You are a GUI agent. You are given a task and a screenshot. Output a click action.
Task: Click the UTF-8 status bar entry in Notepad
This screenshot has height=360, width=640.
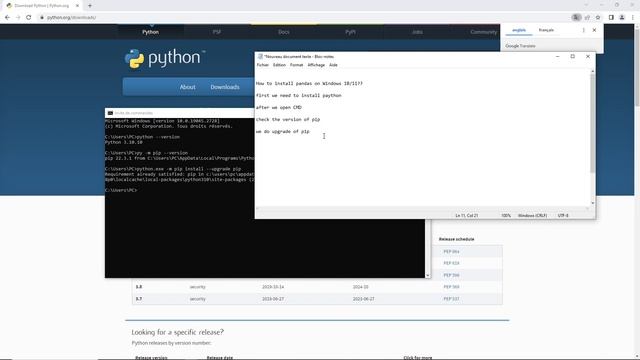[x=563, y=215]
